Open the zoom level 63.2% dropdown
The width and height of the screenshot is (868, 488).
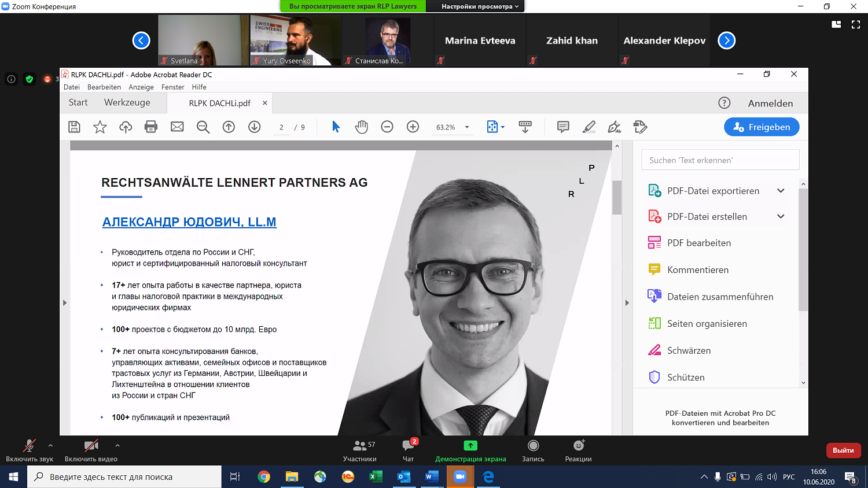pos(467,127)
